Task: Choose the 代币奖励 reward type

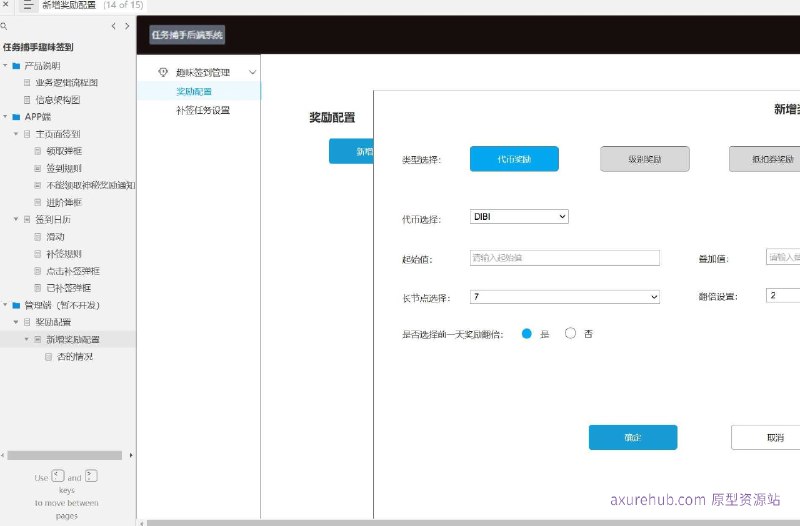Action: 514,159
